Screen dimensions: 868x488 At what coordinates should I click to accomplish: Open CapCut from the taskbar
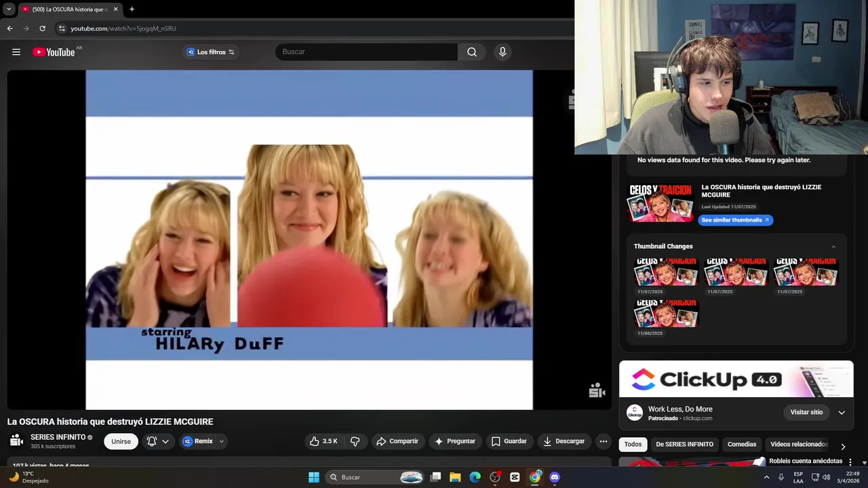click(x=515, y=477)
